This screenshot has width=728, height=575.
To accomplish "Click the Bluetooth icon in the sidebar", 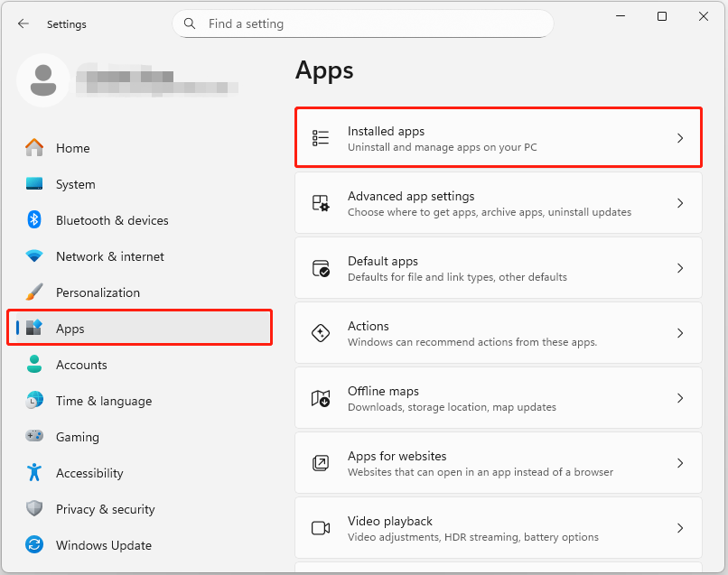I will (x=33, y=220).
